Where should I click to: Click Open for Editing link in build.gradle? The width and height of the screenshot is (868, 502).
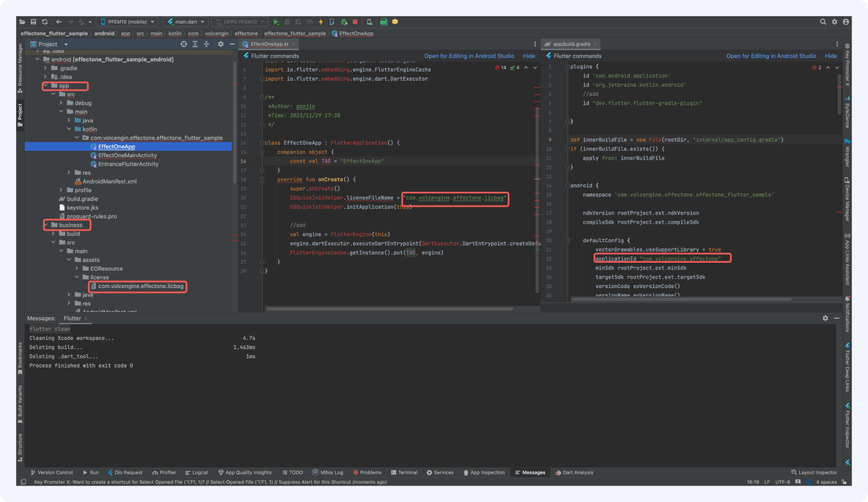[x=771, y=56]
